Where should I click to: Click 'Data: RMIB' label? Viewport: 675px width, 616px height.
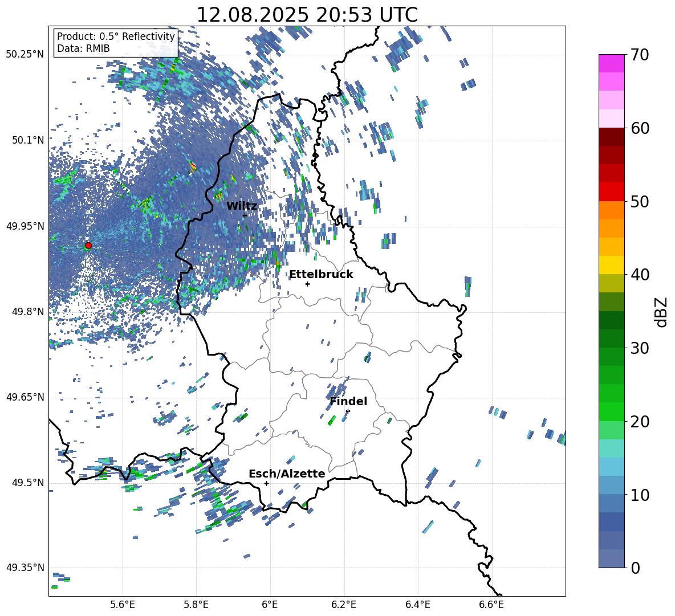(83, 48)
